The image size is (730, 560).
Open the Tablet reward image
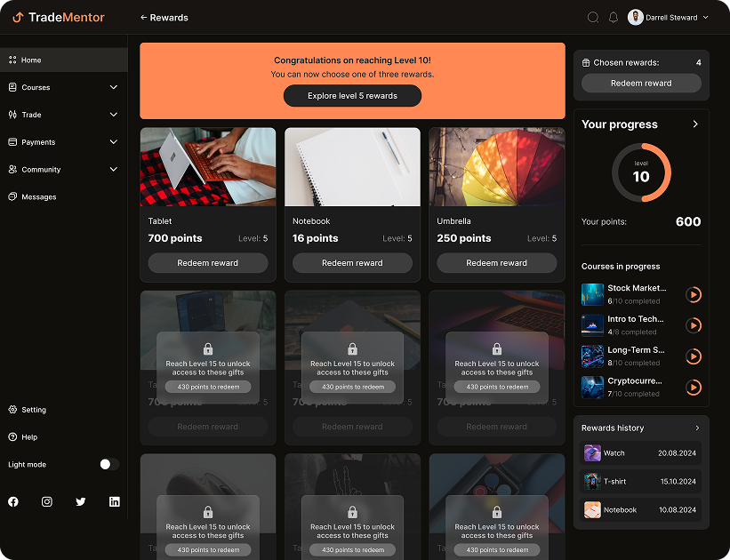[x=208, y=167]
